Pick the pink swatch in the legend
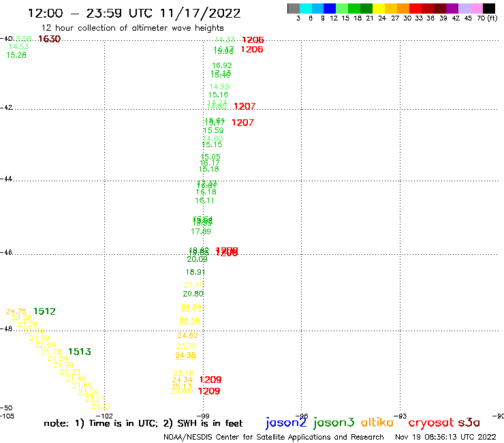 tap(476, 8)
